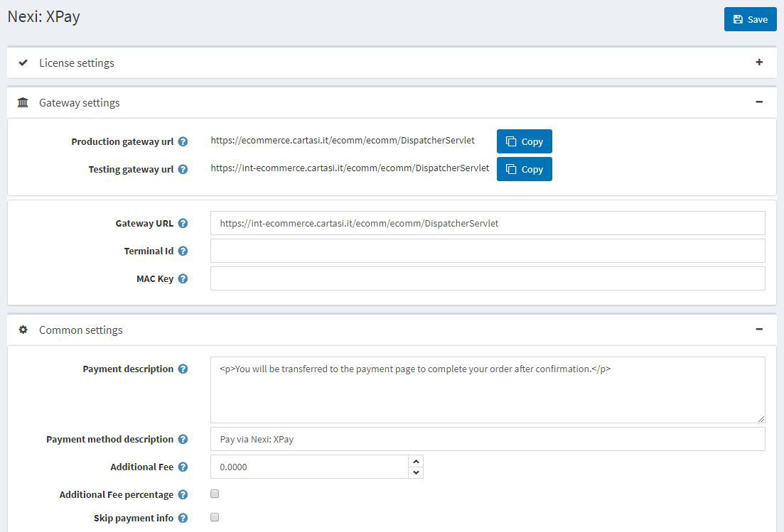Click into the Payment description textarea
Image resolution: width=784 pixels, height=532 pixels.
click(x=488, y=390)
